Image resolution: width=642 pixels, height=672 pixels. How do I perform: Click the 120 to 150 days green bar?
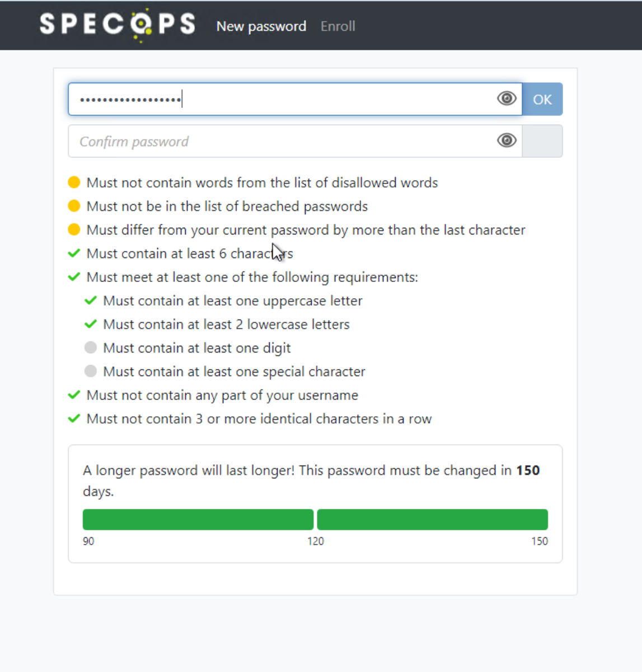(432, 519)
